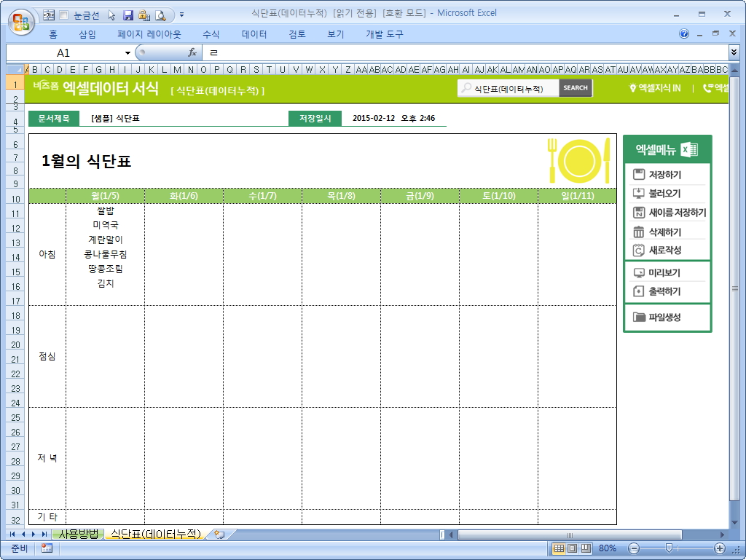Toggle the 눈금선 gridlines checkbox
Screen dimensions: 746x560
coord(64,15)
